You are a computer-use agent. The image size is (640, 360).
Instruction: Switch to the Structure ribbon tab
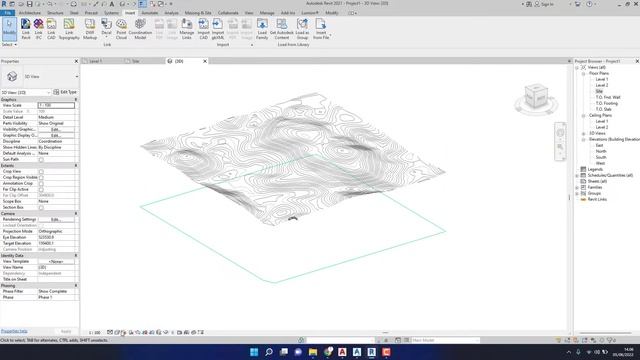click(56, 13)
